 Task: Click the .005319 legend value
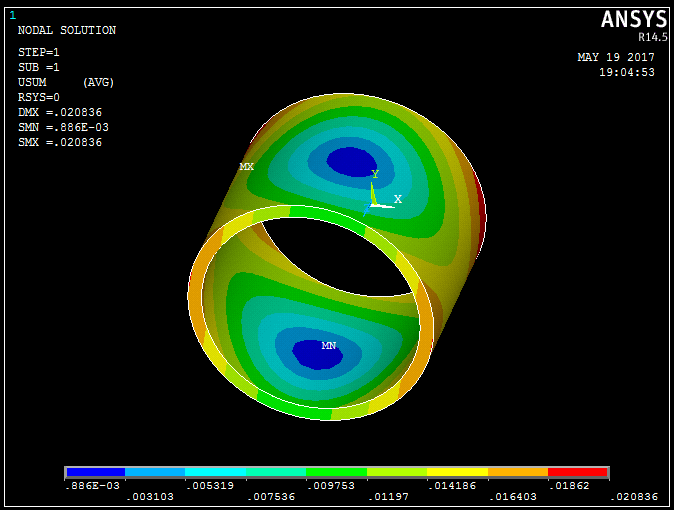210,486
